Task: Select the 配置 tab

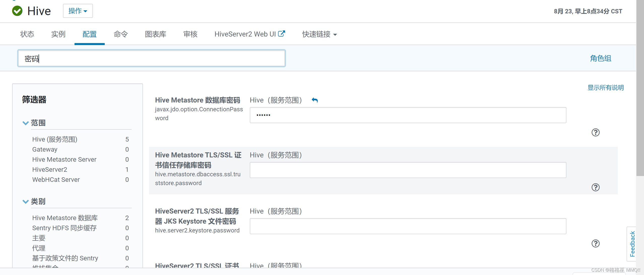Action: (x=90, y=34)
